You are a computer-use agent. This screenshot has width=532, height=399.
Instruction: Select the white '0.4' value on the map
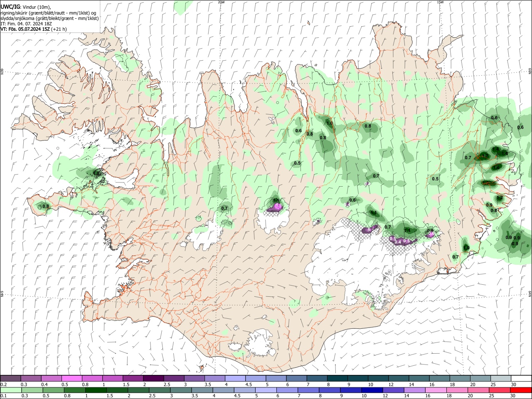coord(398,242)
